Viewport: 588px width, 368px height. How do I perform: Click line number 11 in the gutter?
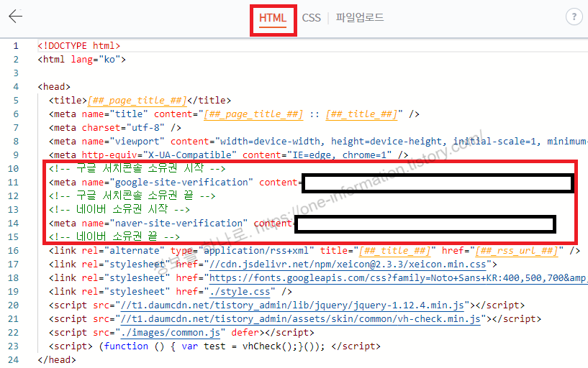tap(13, 183)
